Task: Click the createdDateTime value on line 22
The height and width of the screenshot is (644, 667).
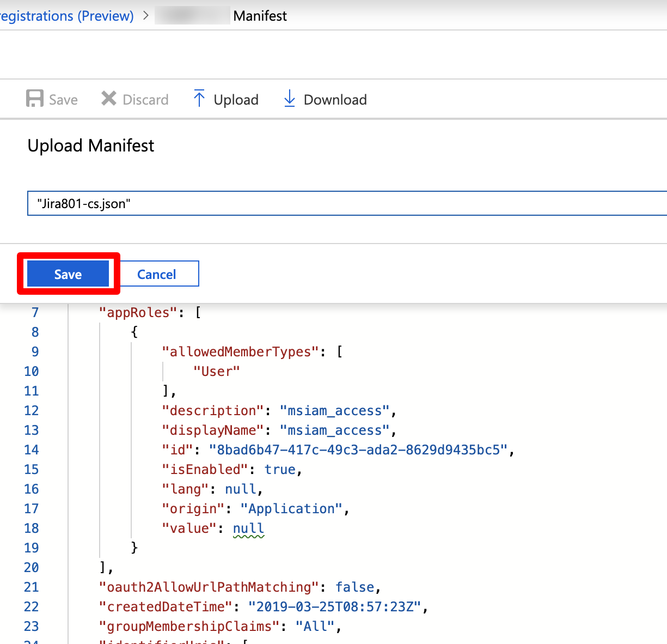Action: point(334,607)
